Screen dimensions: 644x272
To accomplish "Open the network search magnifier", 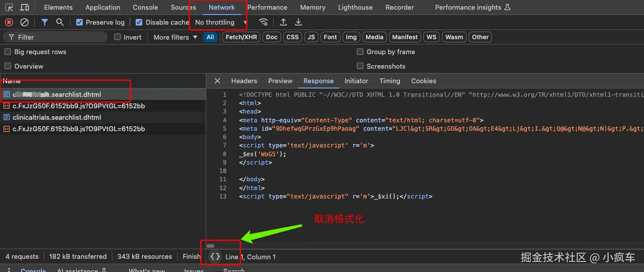I will point(60,22).
